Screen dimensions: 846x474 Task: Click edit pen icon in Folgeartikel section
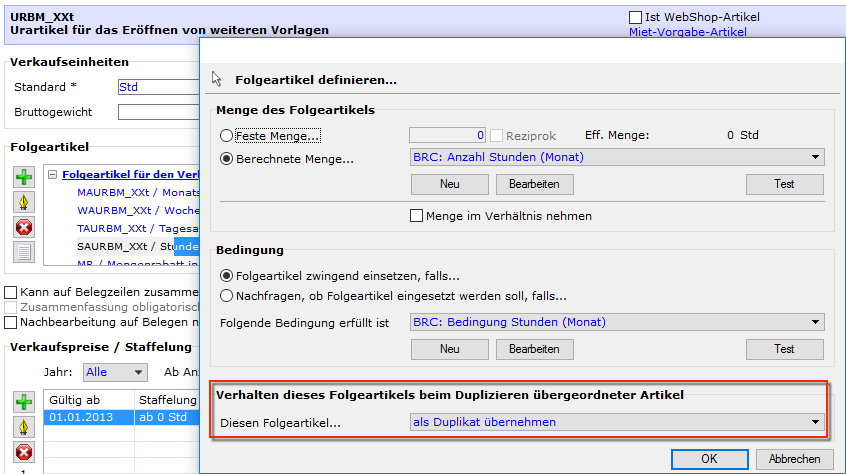24,202
